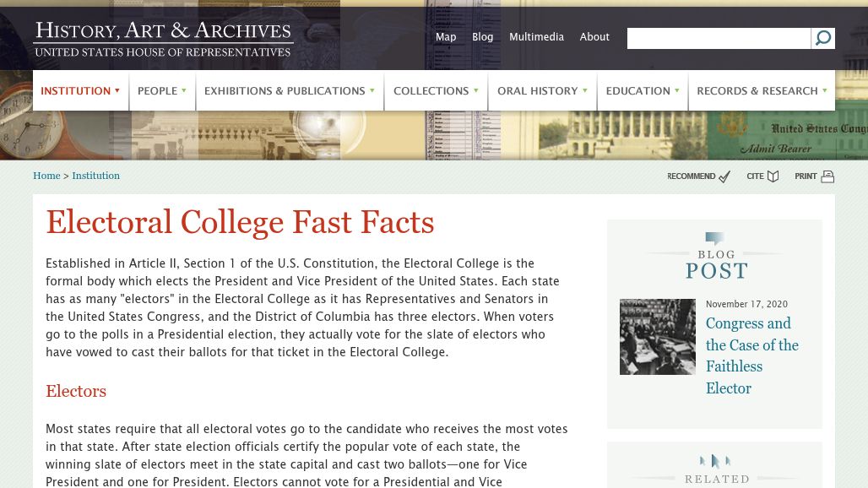Open the Education menu
This screenshot has width=868, height=488.
pos(642,91)
